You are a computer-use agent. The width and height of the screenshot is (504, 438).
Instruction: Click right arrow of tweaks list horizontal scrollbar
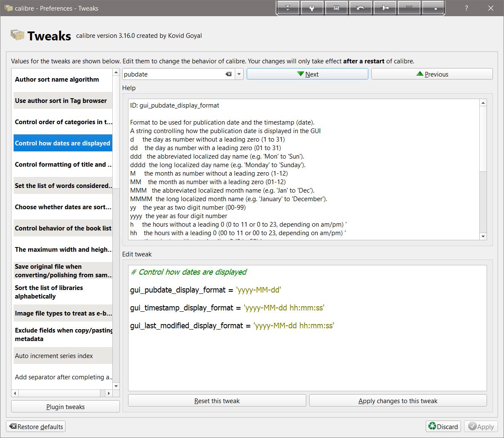click(x=108, y=393)
